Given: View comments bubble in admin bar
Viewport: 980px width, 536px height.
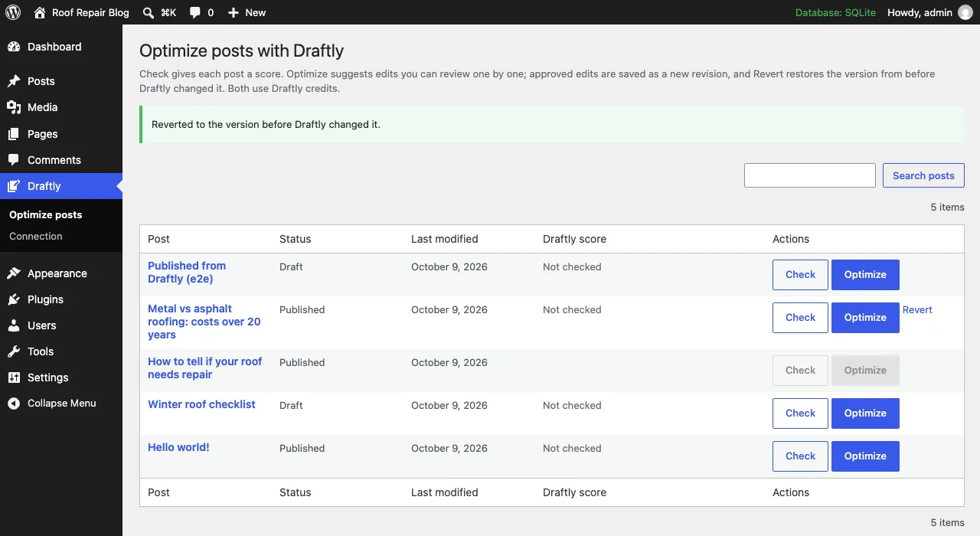Looking at the screenshot, I should 195,12.
